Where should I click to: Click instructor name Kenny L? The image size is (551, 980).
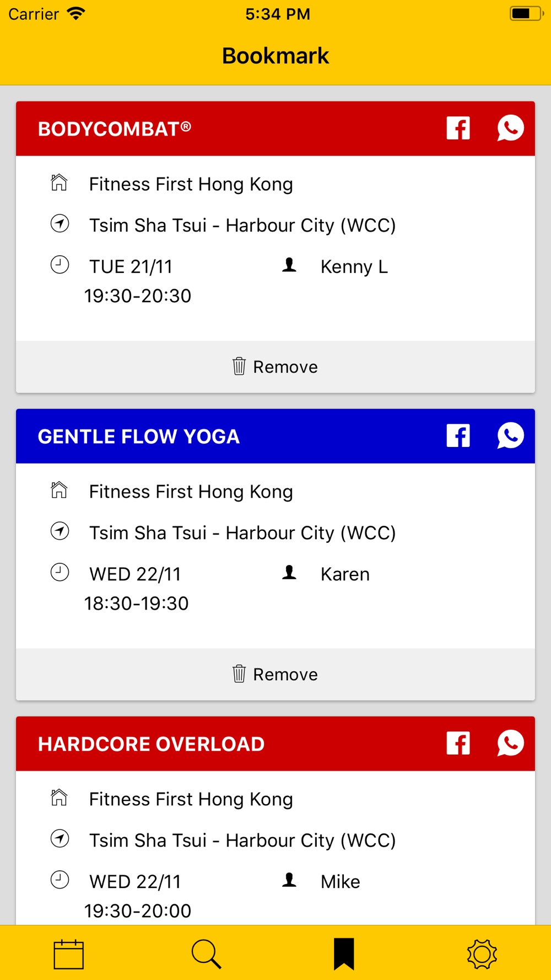354,267
